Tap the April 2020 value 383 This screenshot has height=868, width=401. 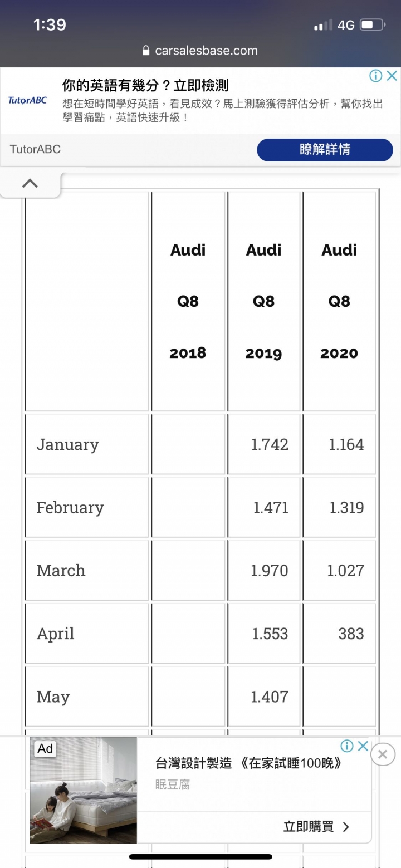click(x=351, y=634)
